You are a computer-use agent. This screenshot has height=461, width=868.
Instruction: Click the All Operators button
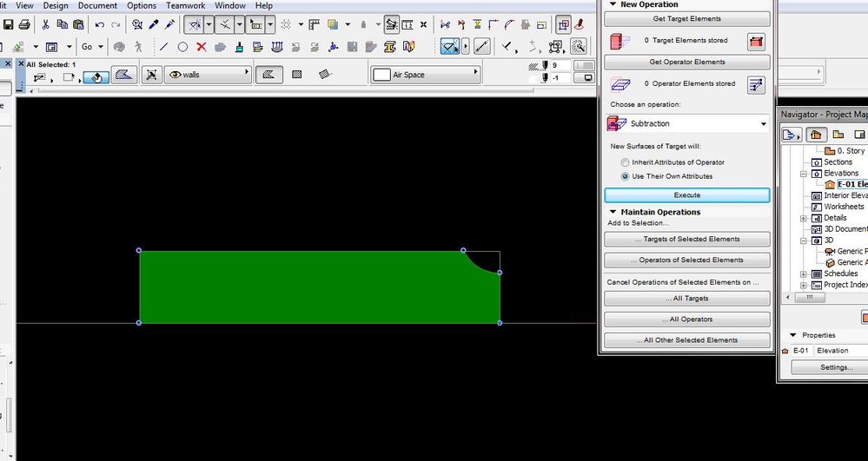[687, 319]
